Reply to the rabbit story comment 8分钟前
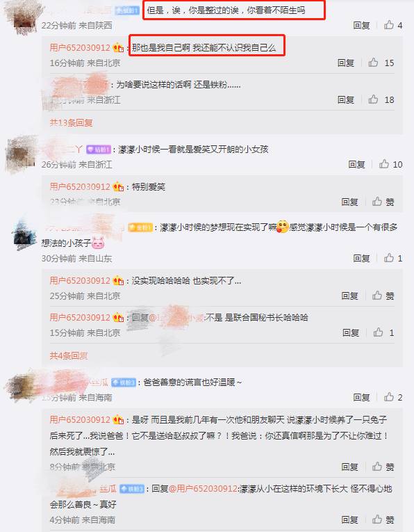414x532 pixels. click(x=349, y=467)
